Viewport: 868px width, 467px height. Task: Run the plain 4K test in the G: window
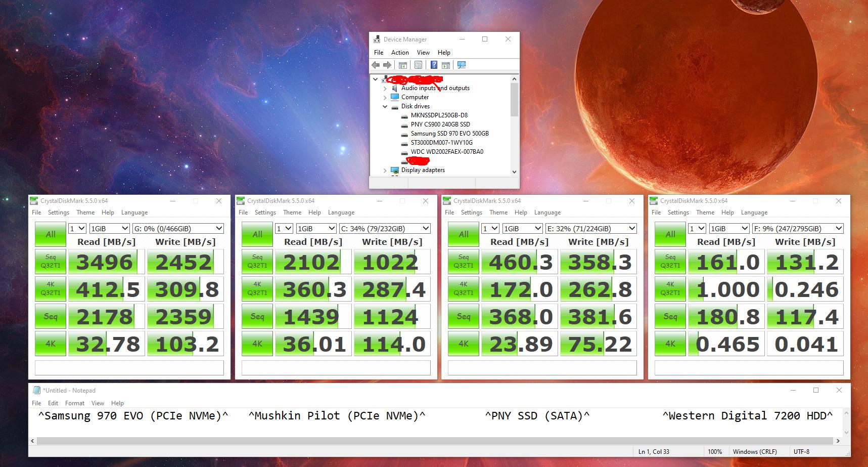click(51, 344)
